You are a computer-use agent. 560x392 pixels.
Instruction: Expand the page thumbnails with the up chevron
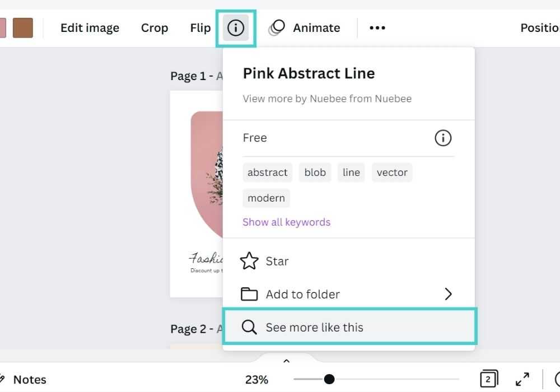(x=286, y=361)
